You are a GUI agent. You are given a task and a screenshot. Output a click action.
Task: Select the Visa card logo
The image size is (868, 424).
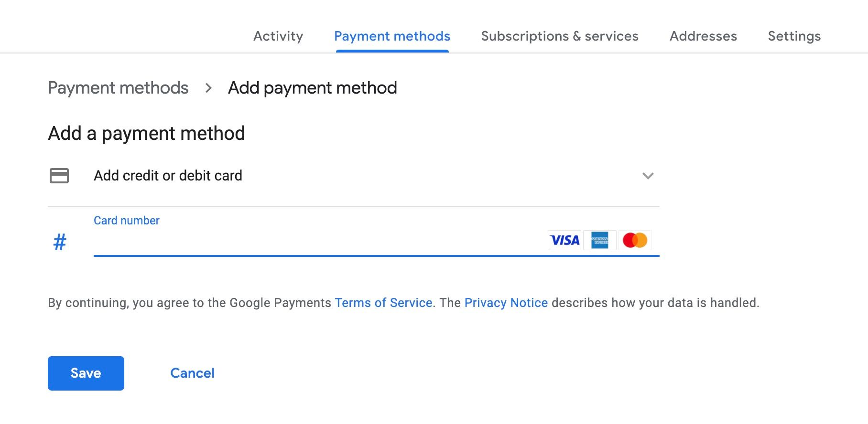(x=564, y=240)
